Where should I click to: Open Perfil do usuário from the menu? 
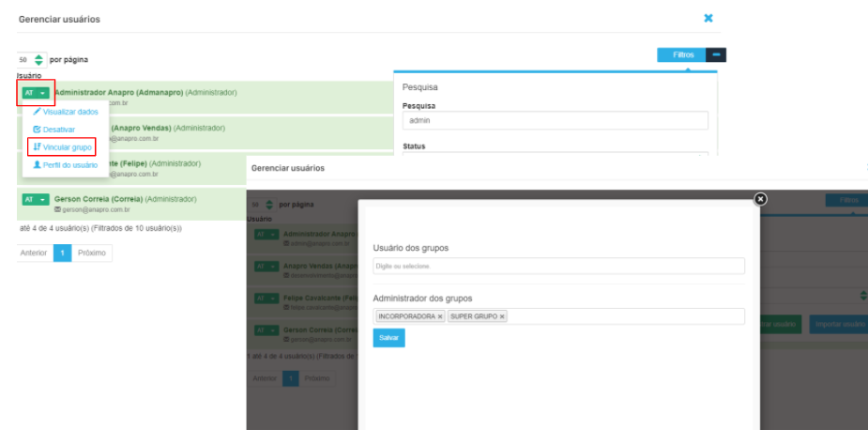65,165
